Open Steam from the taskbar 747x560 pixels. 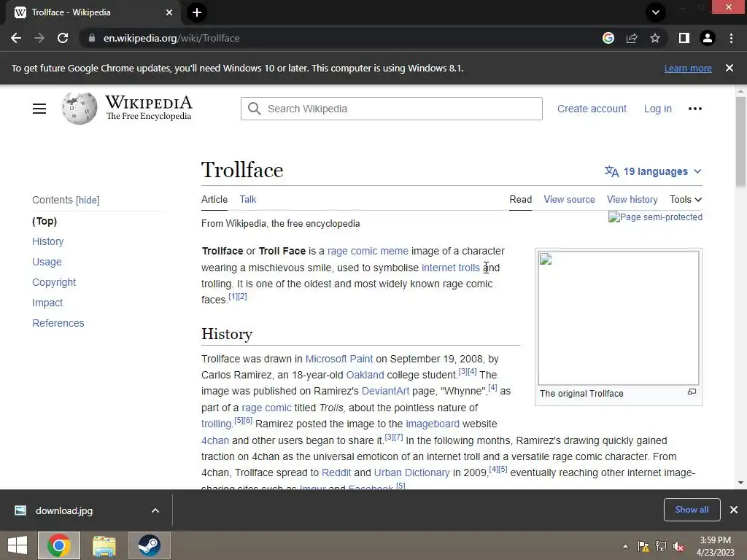coord(149,545)
